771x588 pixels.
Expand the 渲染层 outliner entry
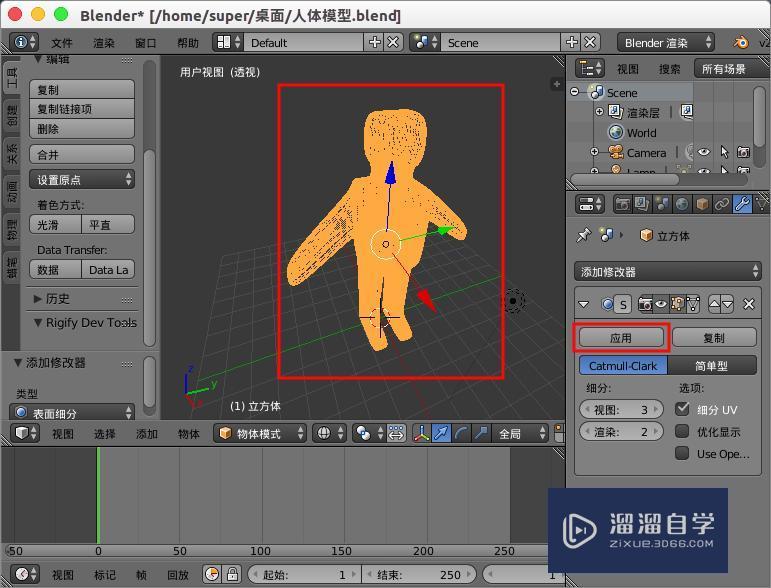coord(599,112)
